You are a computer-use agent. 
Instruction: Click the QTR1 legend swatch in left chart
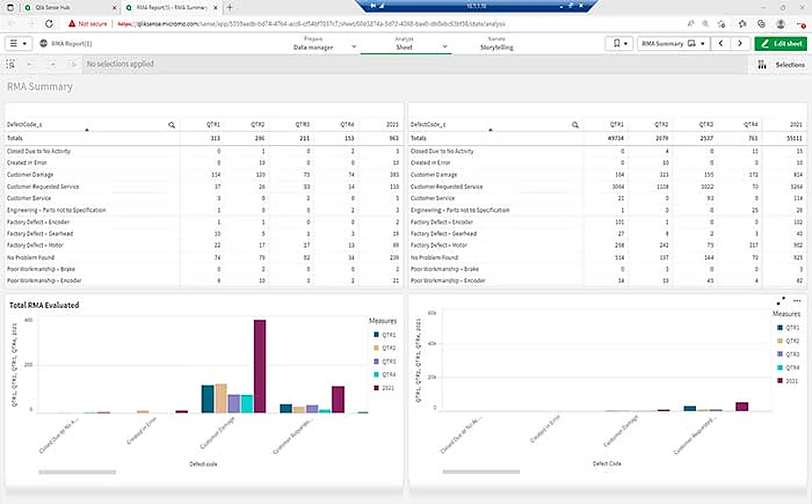[x=376, y=335]
